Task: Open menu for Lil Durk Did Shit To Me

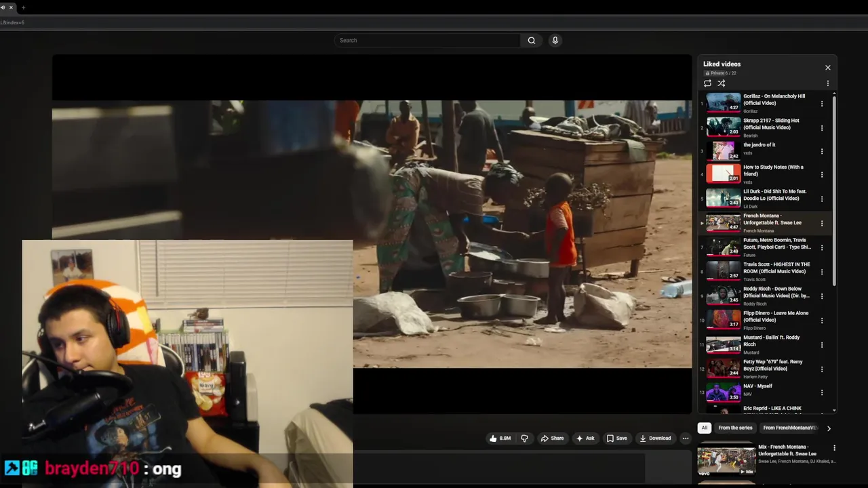Action: pos(822,199)
